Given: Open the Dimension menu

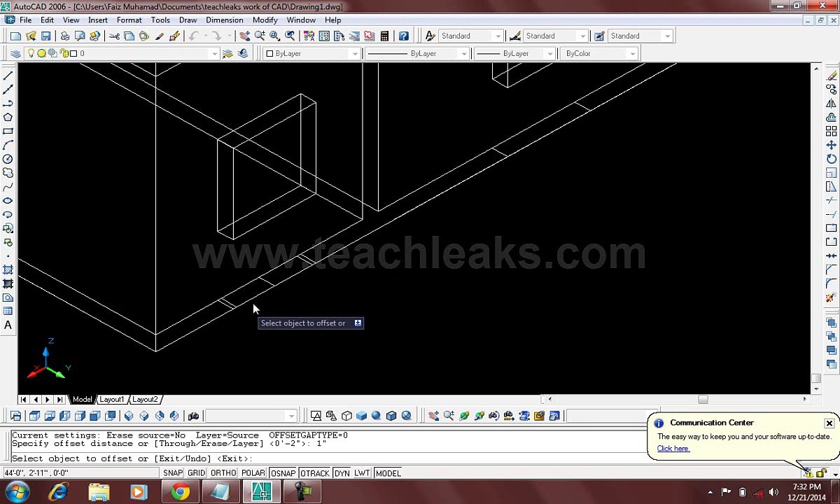Looking at the screenshot, I should coord(224,20).
